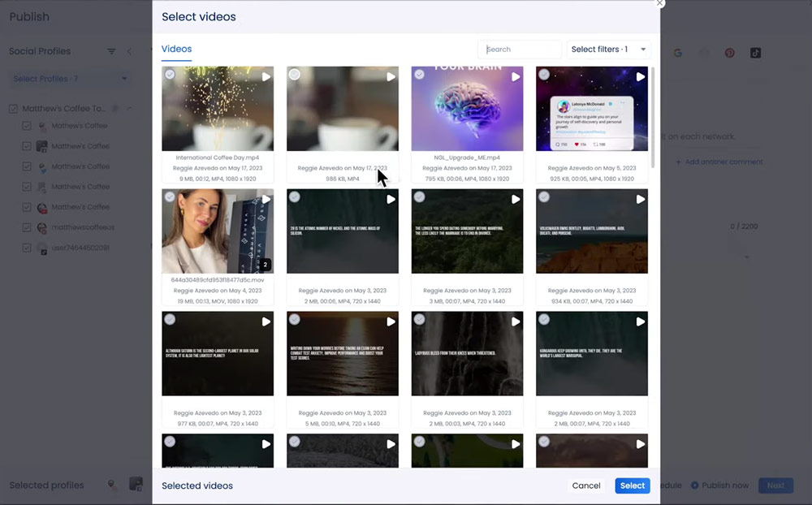The width and height of the screenshot is (812, 505).
Task: Play the 925 KB tweet video preview
Action: [640, 76]
